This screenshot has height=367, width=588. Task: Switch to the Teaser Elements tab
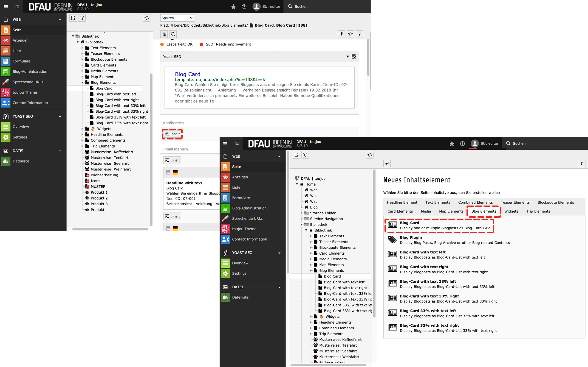pos(515,203)
